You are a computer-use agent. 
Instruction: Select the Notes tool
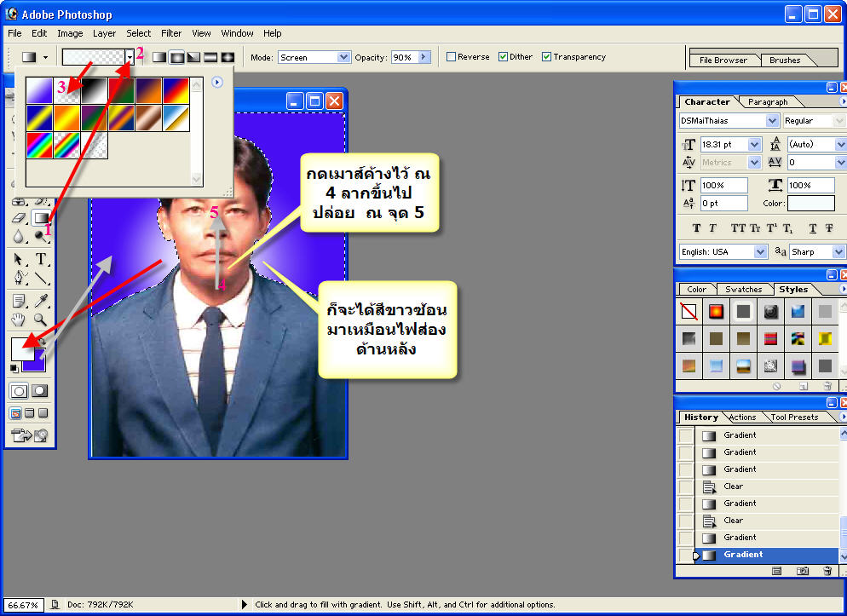19,301
